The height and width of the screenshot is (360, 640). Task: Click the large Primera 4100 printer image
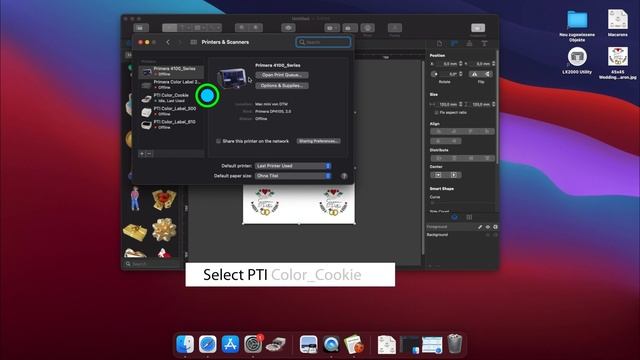tap(232, 78)
